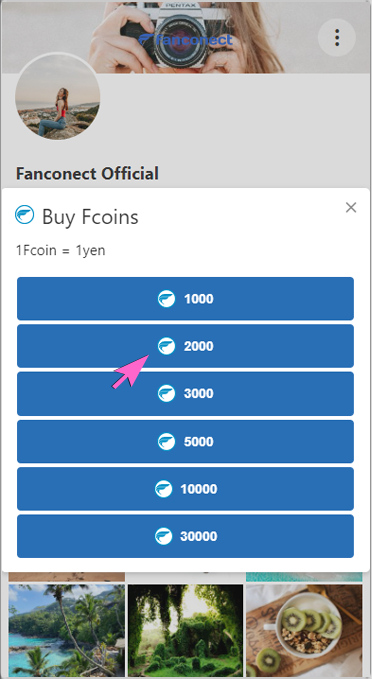Buy 3000 Fcoins
The image size is (372, 679).
(x=185, y=394)
